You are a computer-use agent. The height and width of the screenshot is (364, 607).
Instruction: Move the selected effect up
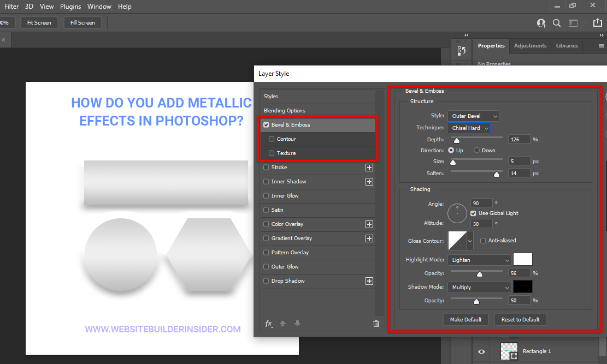coord(282,323)
